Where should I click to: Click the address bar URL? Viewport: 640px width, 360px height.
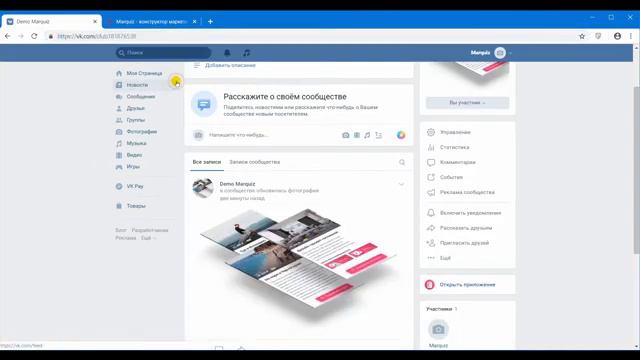pyautogui.click(x=97, y=36)
